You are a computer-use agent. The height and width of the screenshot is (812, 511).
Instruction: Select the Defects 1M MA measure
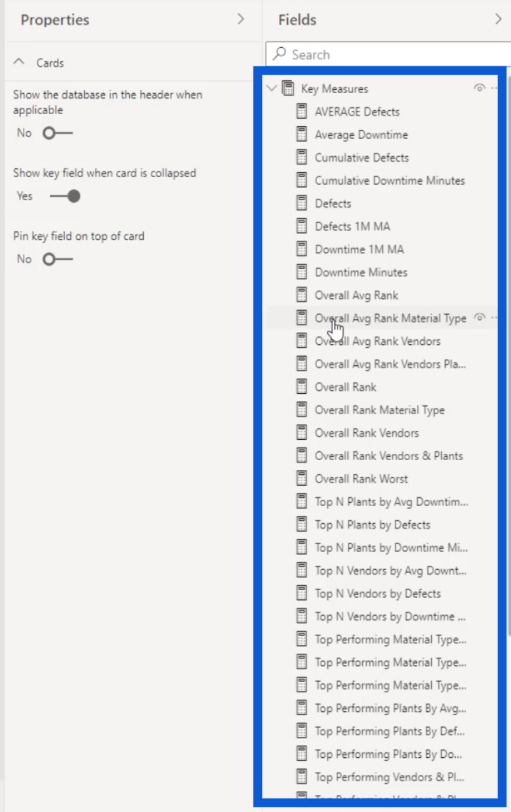click(353, 226)
